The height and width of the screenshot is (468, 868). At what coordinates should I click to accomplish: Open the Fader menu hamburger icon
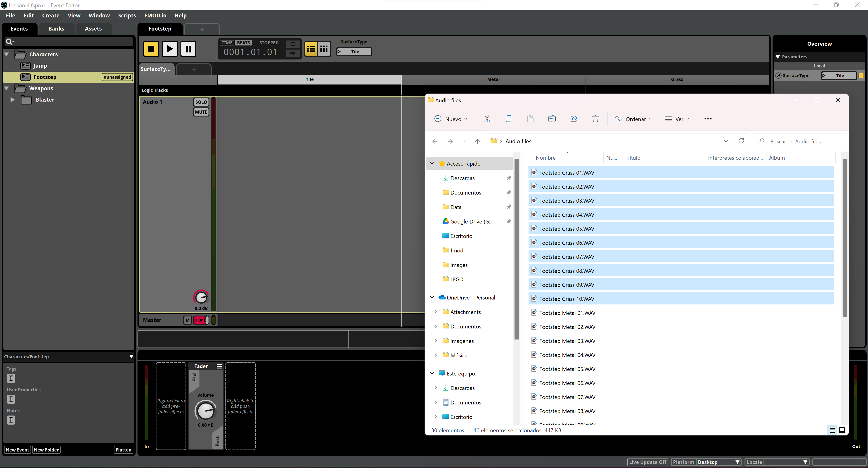point(219,366)
